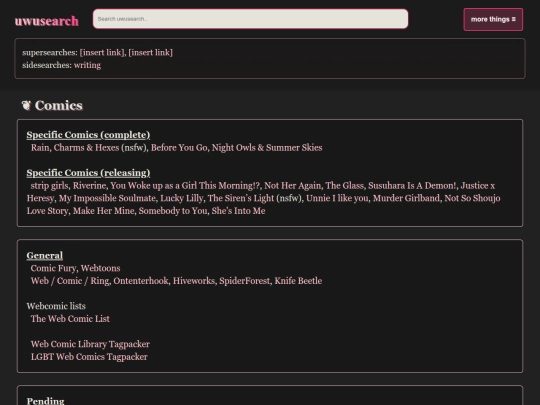Image resolution: width=540 pixels, height=405 pixels.
Task: Open the second [insert link] supersearch
Action: coord(150,53)
